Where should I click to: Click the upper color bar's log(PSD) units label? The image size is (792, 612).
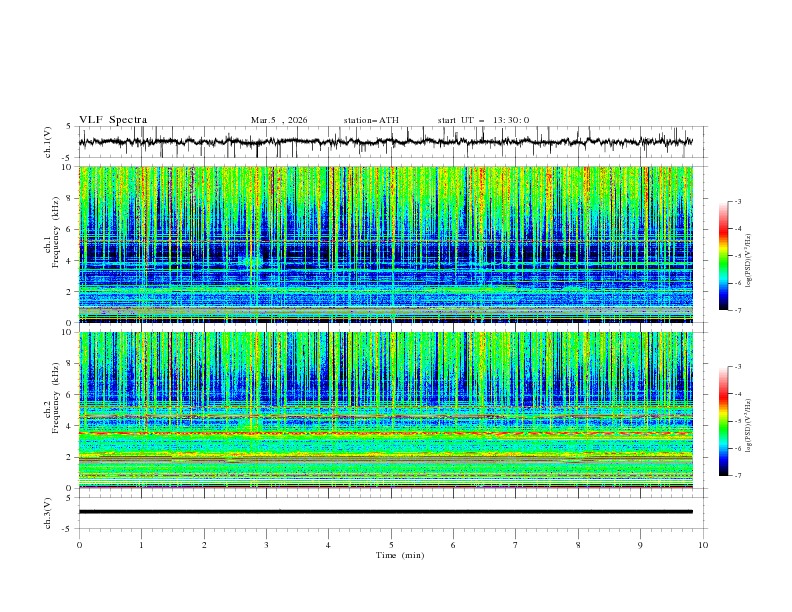tap(749, 261)
